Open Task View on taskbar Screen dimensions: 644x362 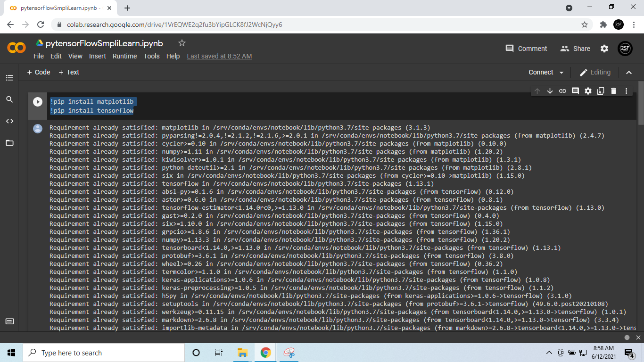(219, 353)
